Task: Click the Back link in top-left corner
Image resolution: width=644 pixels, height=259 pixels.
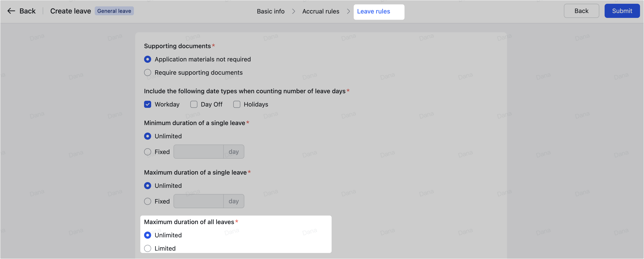Action: click(x=27, y=11)
